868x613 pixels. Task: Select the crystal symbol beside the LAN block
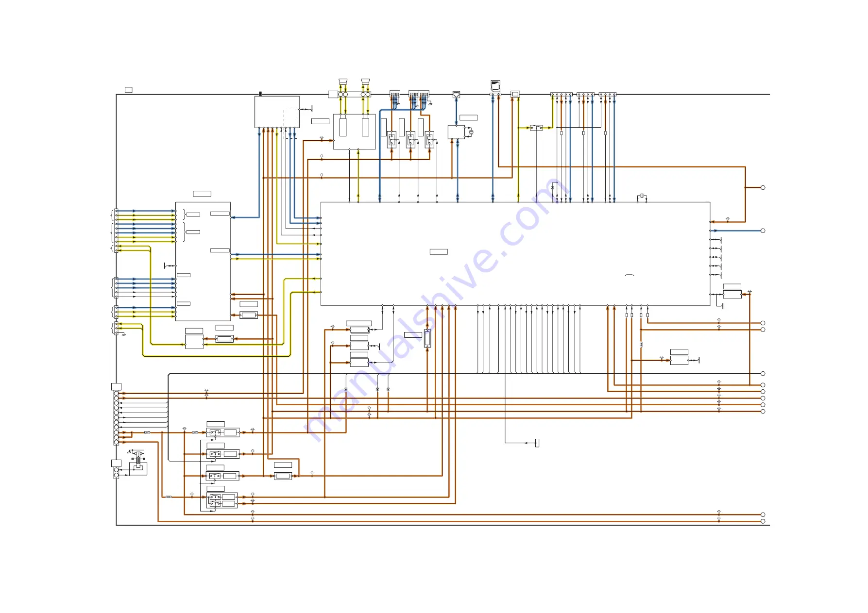pos(471,132)
